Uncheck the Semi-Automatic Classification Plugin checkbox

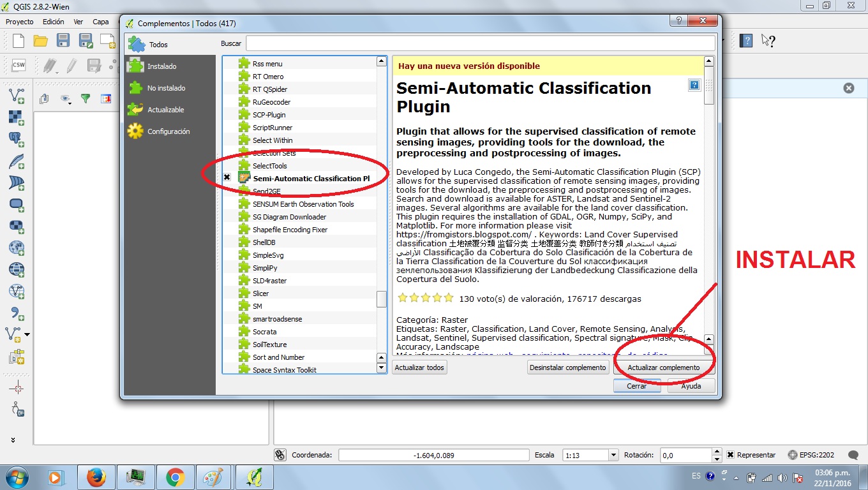(x=227, y=177)
